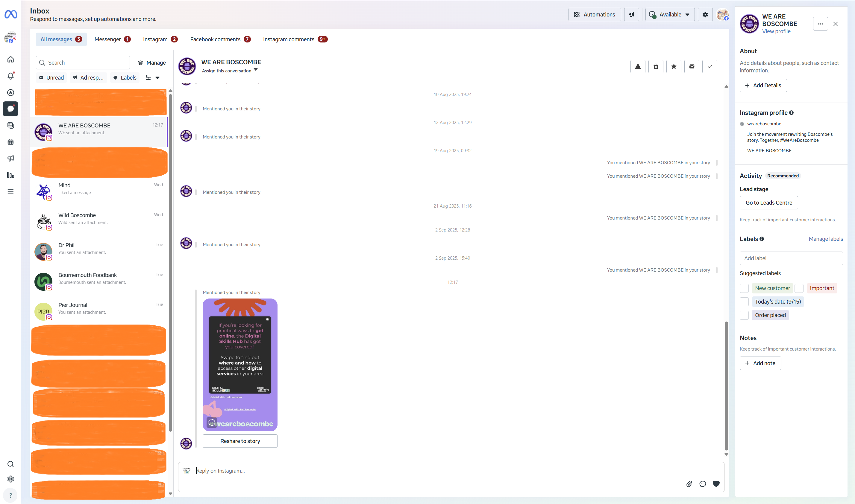Image resolution: width=855 pixels, height=504 pixels.
Task: Check the Today's date (9/15) checkbox
Action: point(744,302)
